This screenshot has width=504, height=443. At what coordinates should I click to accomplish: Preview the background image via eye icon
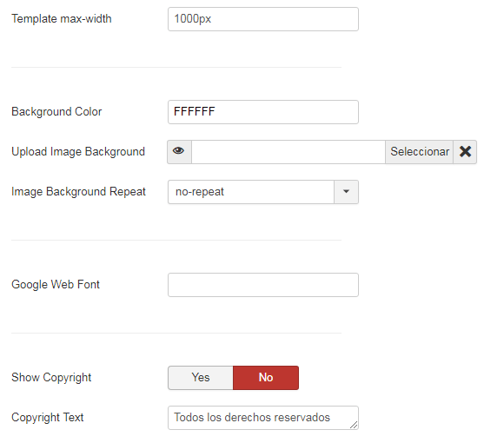pos(179,152)
